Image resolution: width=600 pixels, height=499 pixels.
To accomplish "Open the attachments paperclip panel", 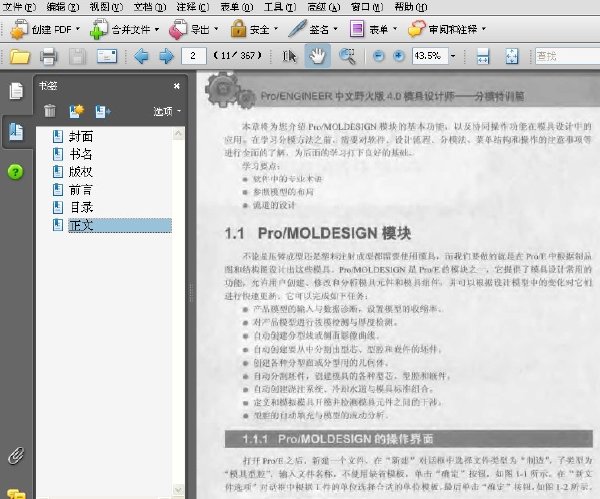I will 16,455.
